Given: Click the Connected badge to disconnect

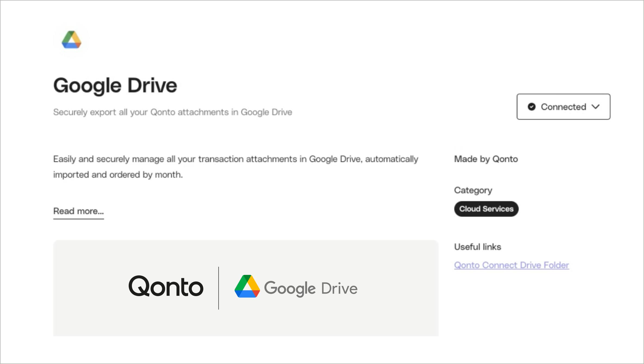Looking at the screenshot, I should pos(563,107).
